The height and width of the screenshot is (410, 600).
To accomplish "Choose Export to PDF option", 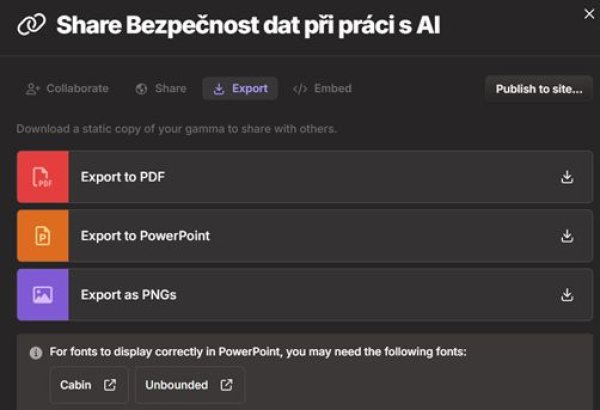I will 305,177.
